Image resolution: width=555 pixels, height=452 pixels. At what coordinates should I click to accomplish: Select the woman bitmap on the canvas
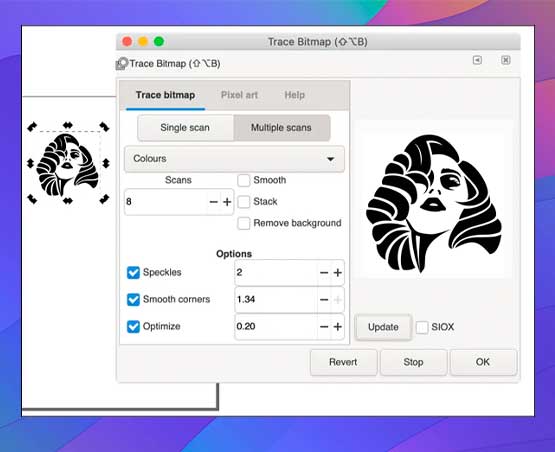[x=67, y=164]
